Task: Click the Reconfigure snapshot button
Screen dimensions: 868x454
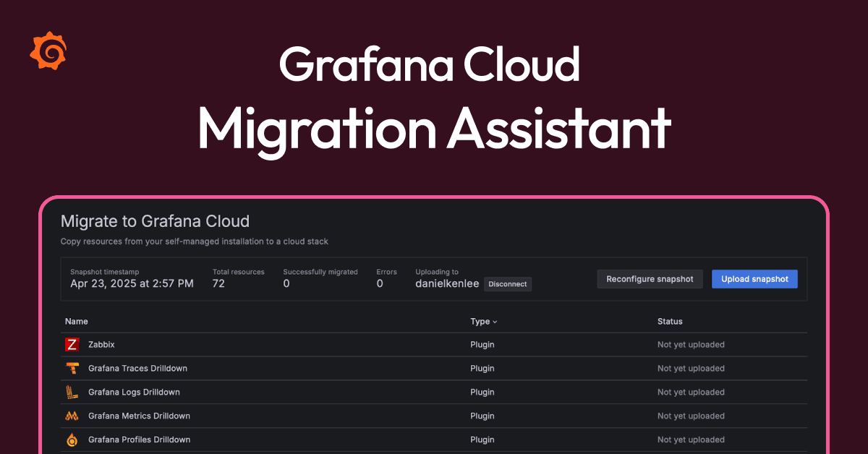Action: [x=650, y=278]
